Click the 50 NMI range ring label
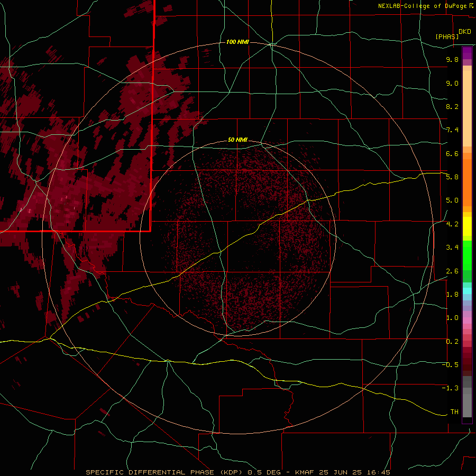This screenshot has height=476, width=476. [237, 140]
